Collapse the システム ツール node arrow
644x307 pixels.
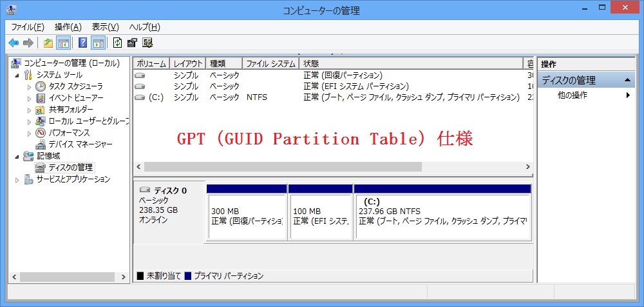(17, 75)
